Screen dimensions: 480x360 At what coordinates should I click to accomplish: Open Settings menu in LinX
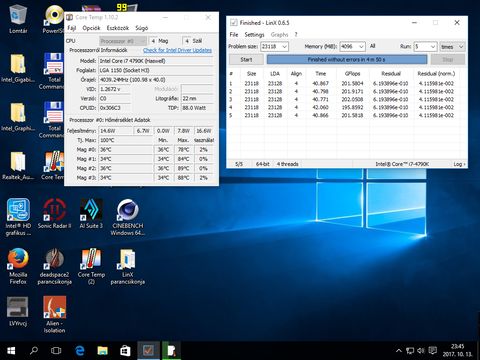tap(254, 34)
